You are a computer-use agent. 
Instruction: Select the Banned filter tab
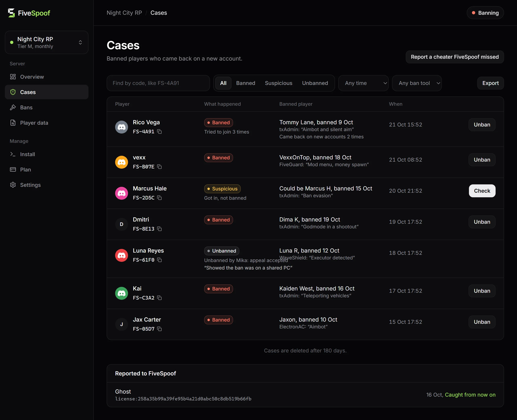click(246, 83)
